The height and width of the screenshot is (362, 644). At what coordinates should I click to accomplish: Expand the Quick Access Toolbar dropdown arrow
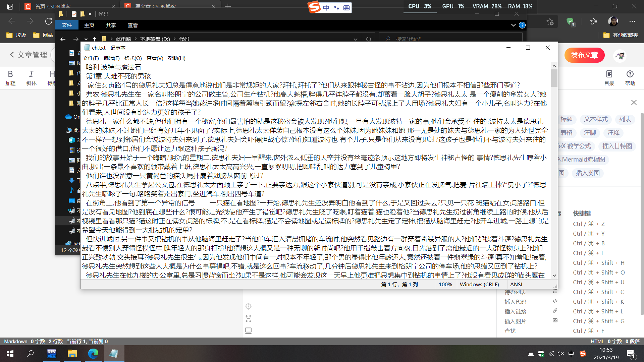point(90,14)
